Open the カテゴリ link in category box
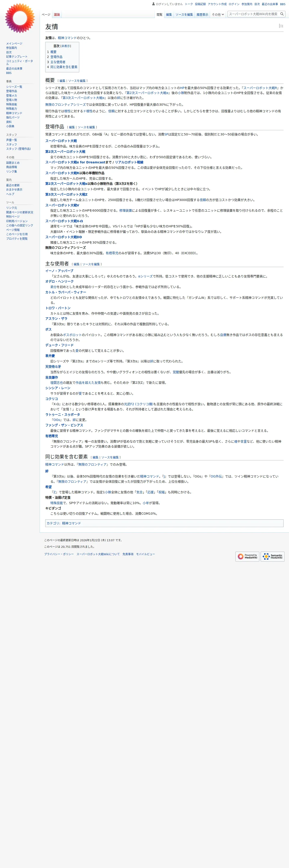289x868 pixels. [53, 523]
